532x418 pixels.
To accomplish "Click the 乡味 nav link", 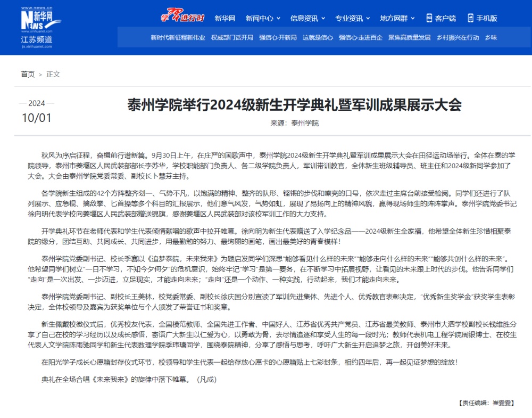I will pos(491,38).
